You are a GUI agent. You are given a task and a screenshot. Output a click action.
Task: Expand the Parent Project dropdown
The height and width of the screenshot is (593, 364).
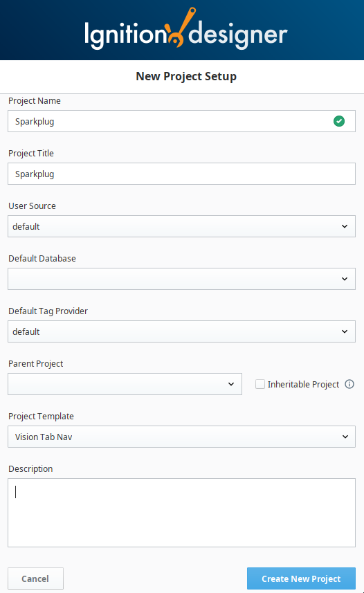click(x=125, y=384)
